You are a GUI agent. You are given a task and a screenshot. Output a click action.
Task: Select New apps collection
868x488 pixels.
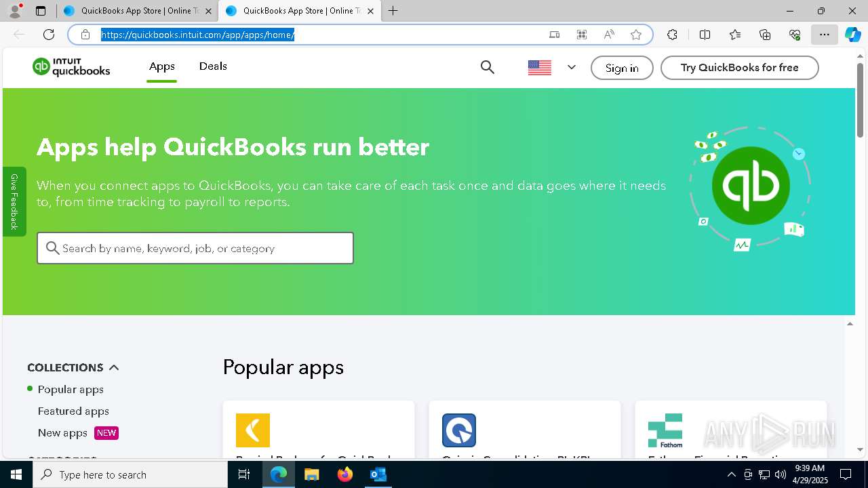62,432
